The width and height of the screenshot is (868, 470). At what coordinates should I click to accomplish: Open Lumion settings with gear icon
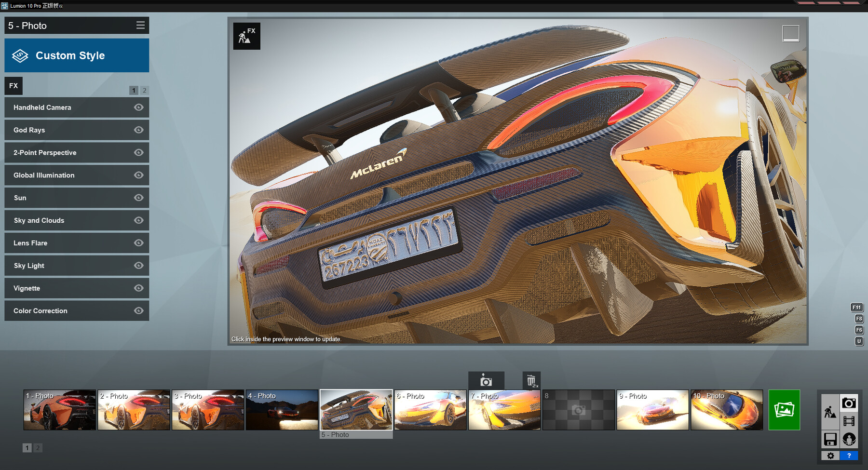[x=830, y=456]
